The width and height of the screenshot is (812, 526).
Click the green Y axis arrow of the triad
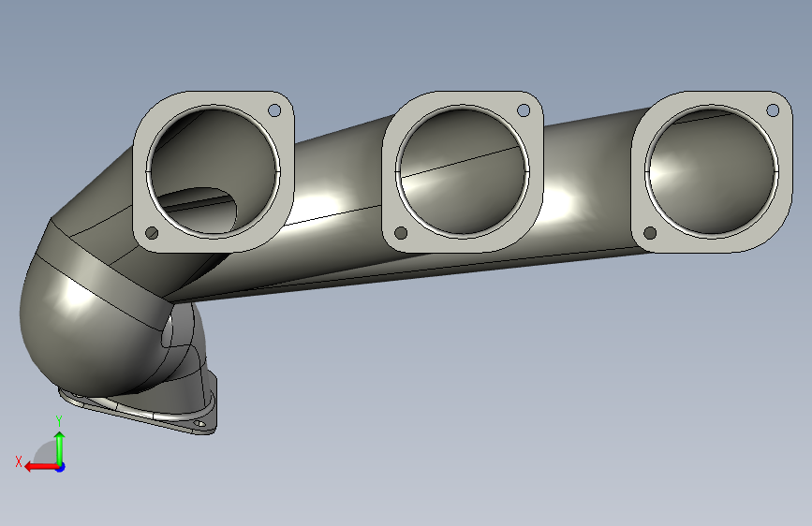[60, 448]
